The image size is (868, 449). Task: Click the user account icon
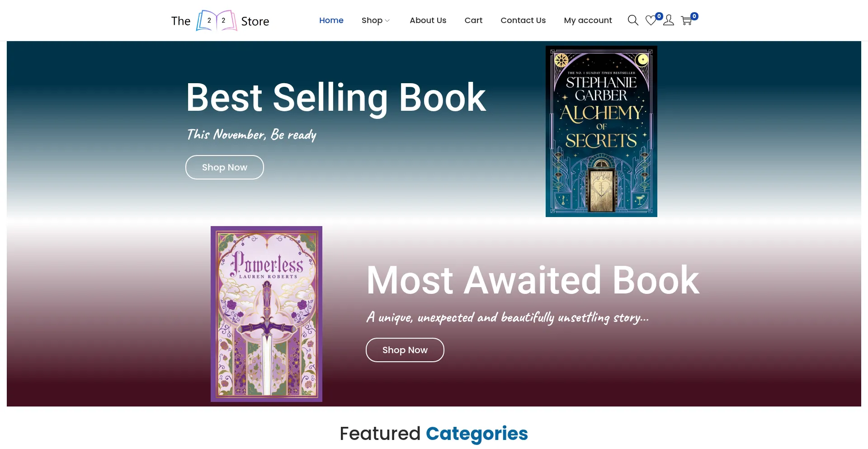(669, 20)
